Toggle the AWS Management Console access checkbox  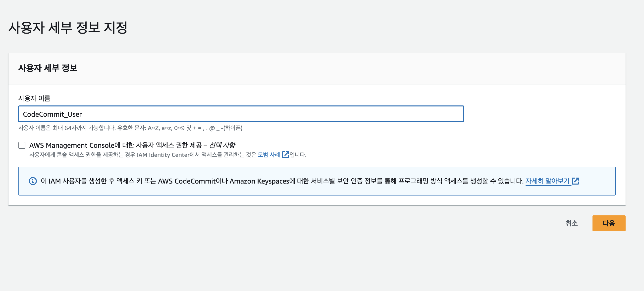[x=22, y=145]
